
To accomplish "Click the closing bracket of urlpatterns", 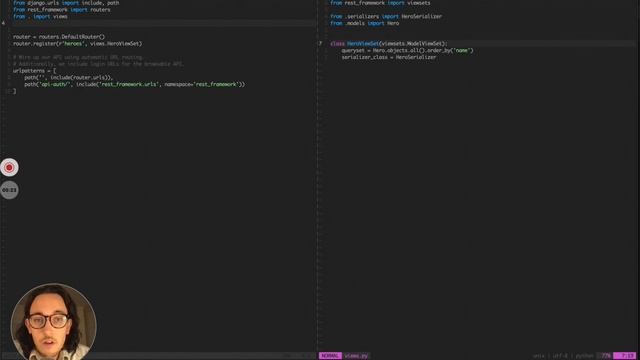I will tap(14, 91).
